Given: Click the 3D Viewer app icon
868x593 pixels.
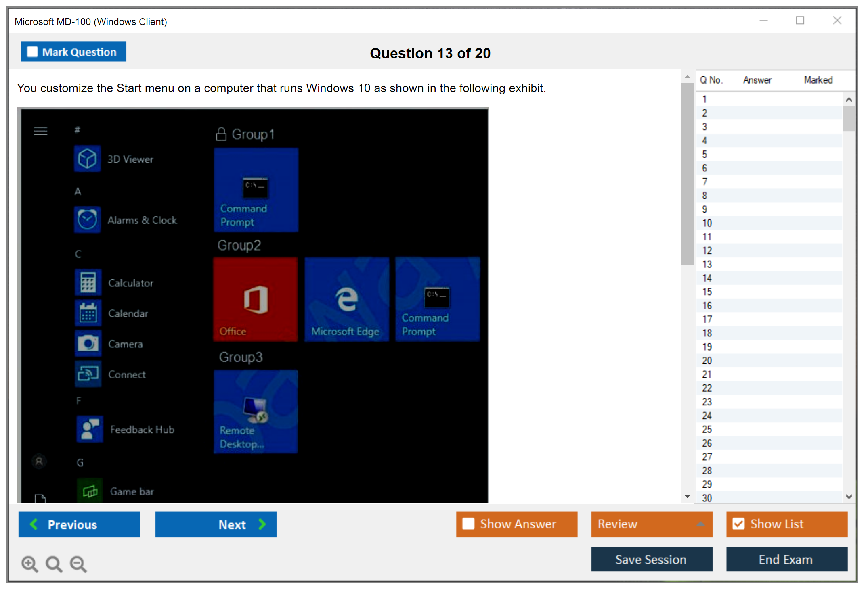Looking at the screenshot, I should 87,159.
